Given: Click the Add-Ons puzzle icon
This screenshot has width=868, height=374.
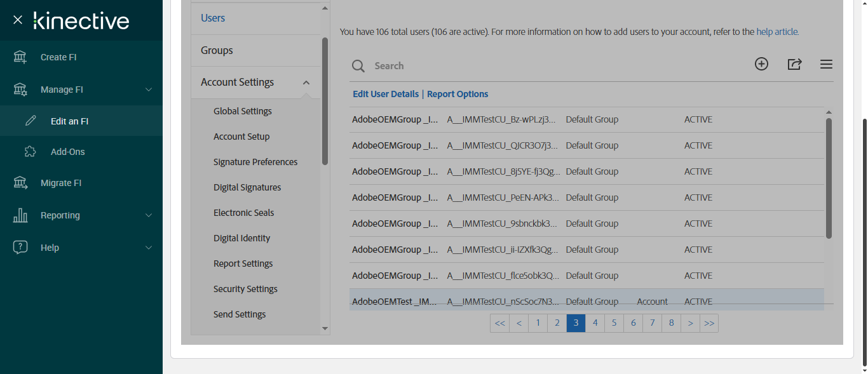Looking at the screenshot, I should (x=30, y=152).
